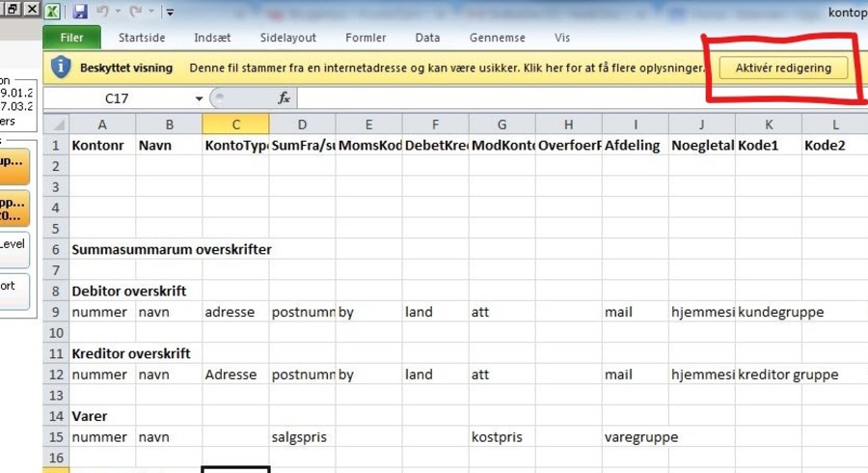
Task: Open the Filer tab
Action: (72, 38)
